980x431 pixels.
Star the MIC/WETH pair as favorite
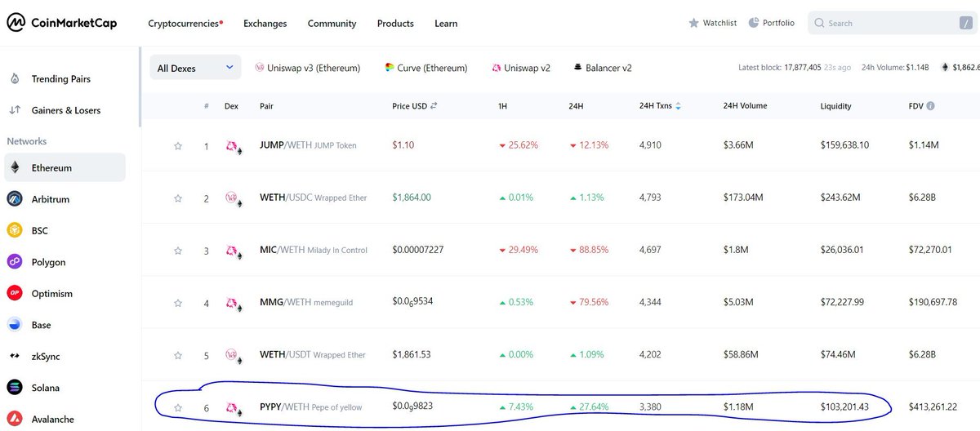178,251
